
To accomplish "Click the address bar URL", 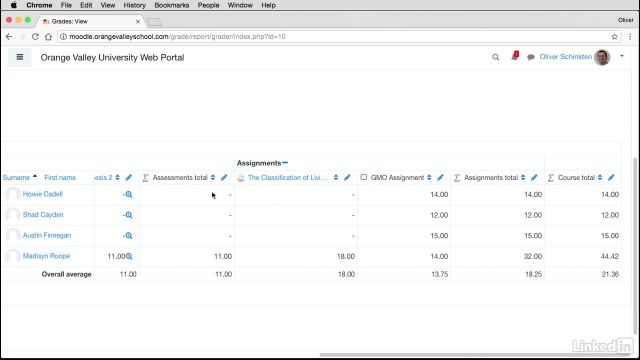I will [177, 37].
